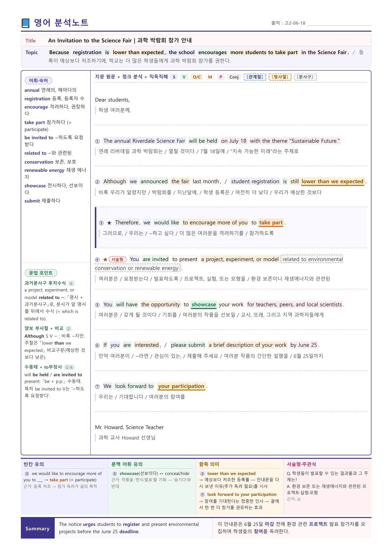Click the ④ reference badge next to 과거분사구 후치수식
Image resolution: width=392 pixels, height=555 pixels.
(71, 283)
